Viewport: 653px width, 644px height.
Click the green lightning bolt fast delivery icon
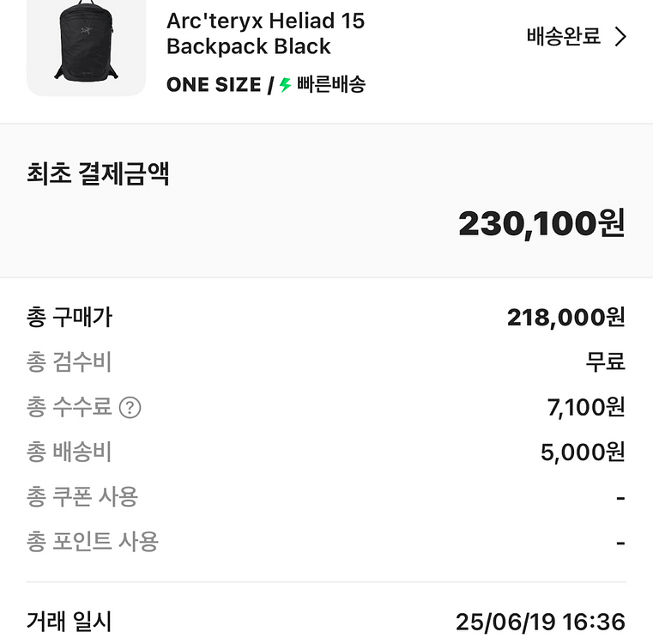(286, 85)
